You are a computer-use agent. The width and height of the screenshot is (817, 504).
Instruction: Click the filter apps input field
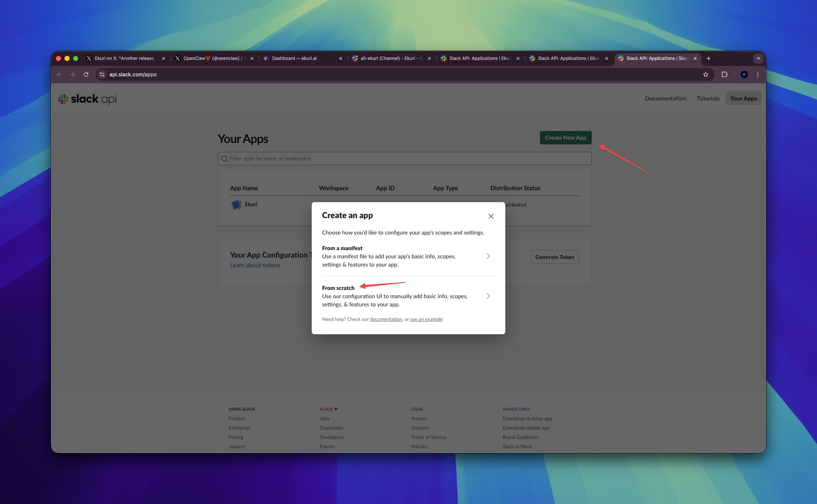(x=372, y=159)
